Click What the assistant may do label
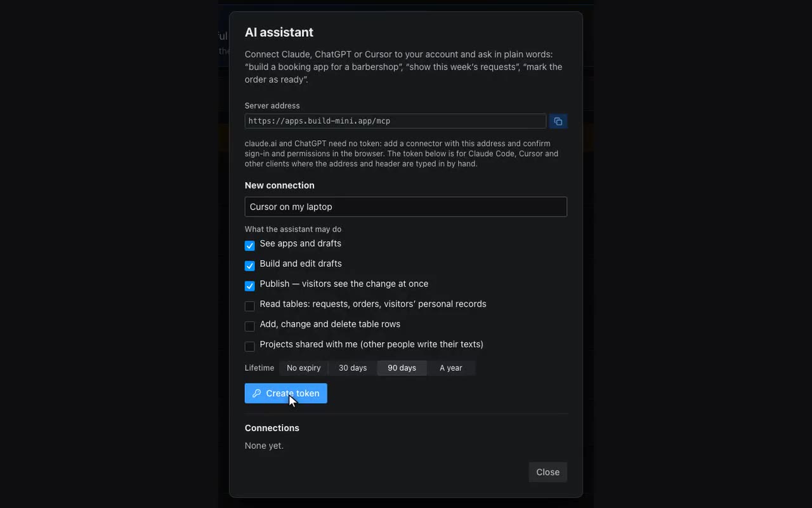This screenshot has width=812, height=508. [x=293, y=229]
